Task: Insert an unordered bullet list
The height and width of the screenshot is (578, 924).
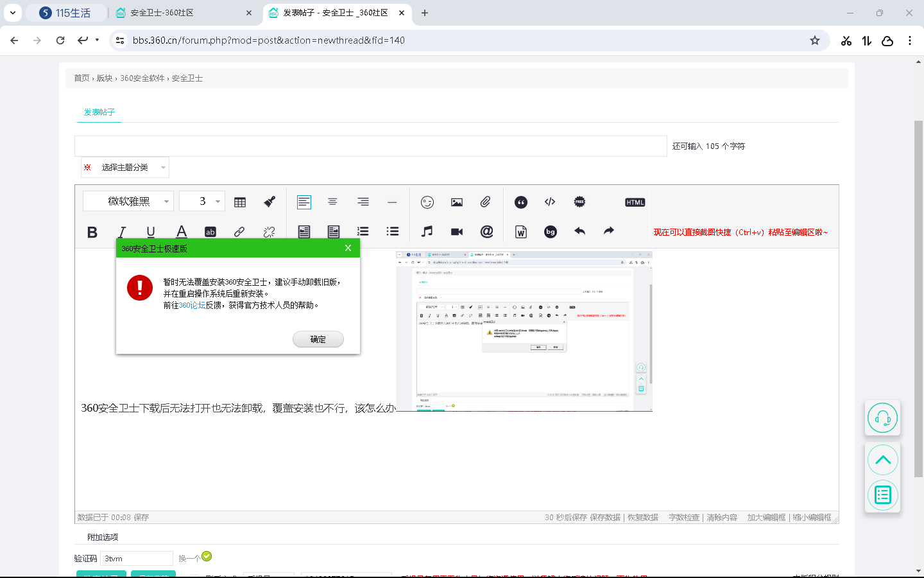Action: pos(393,232)
